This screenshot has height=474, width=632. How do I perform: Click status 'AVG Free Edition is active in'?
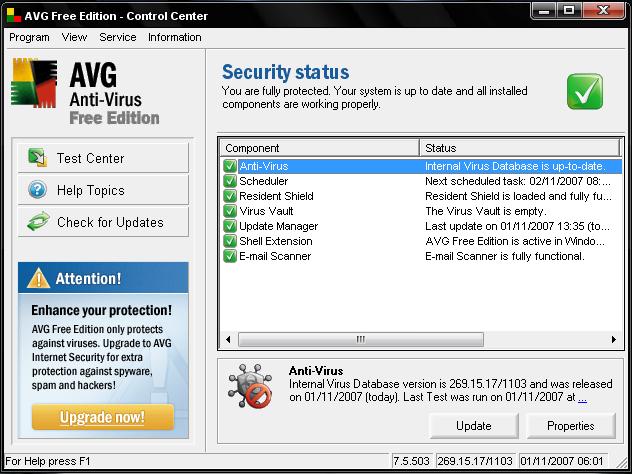[515, 241]
